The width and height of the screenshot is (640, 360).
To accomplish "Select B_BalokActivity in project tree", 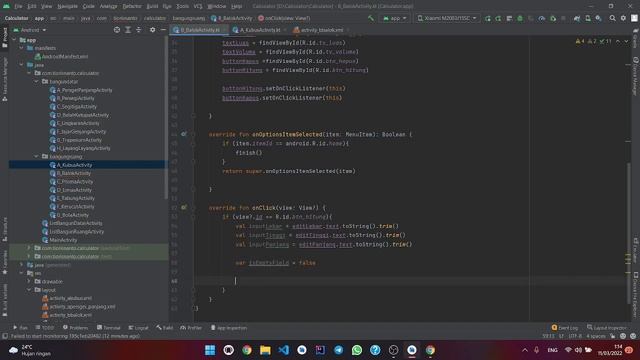I will coord(73,173).
